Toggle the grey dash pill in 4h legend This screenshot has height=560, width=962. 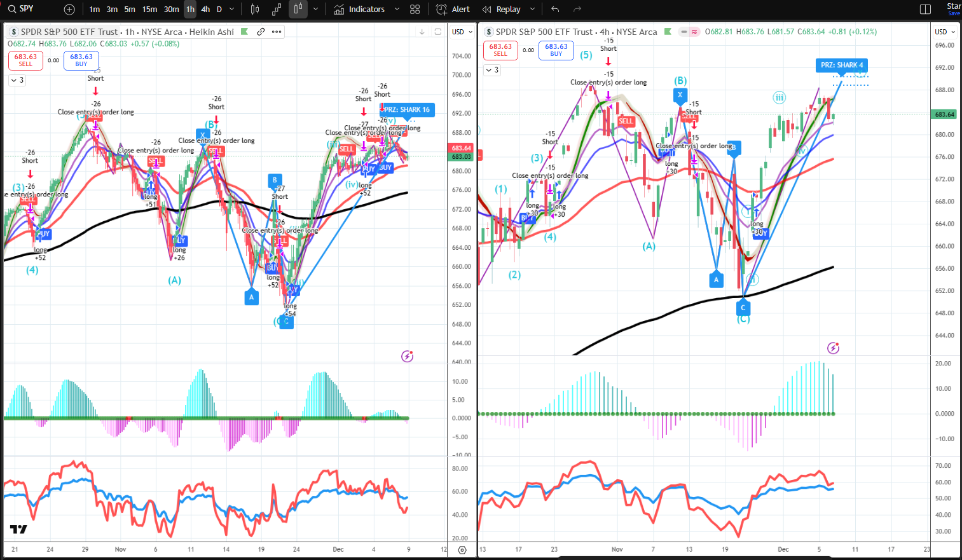pyautogui.click(x=684, y=32)
